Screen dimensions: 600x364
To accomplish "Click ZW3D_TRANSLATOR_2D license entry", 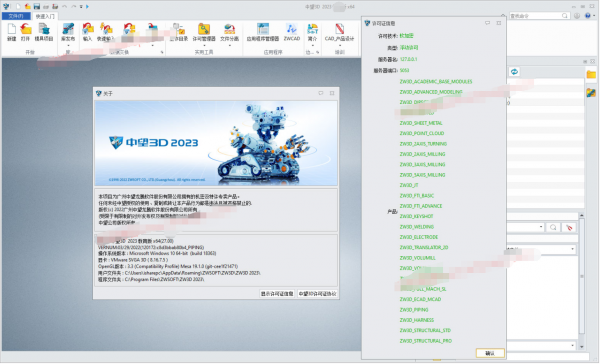I will (x=424, y=247).
